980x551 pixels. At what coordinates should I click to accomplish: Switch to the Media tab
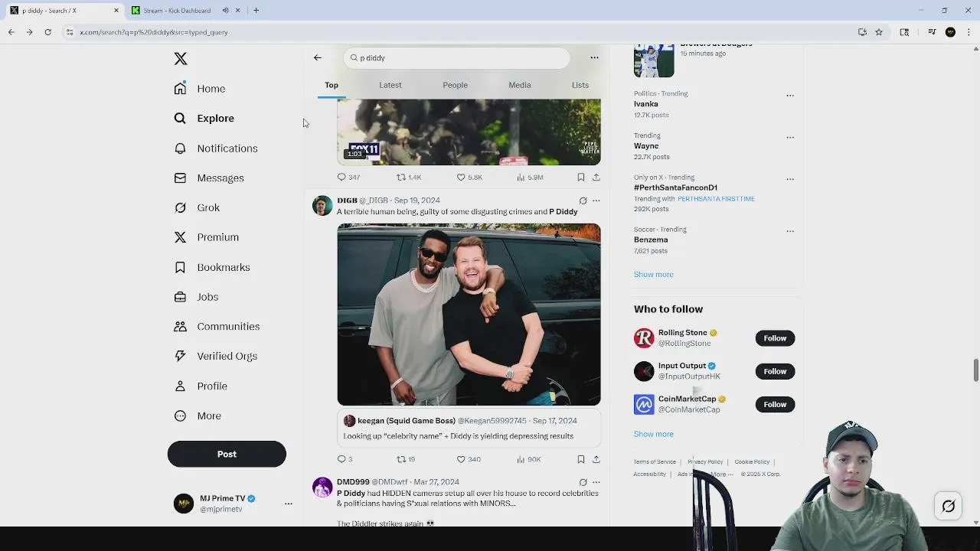[x=520, y=85]
